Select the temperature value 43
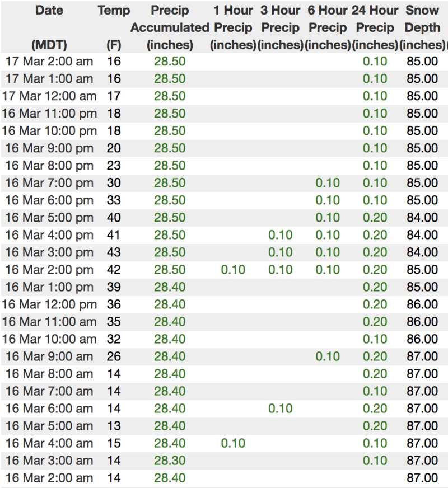The width and height of the screenshot is (448, 488). pyautogui.click(x=114, y=252)
